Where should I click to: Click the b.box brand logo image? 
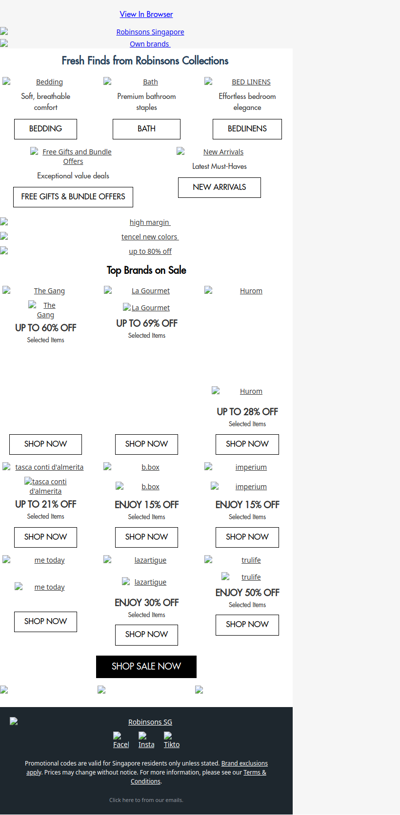(146, 487)
